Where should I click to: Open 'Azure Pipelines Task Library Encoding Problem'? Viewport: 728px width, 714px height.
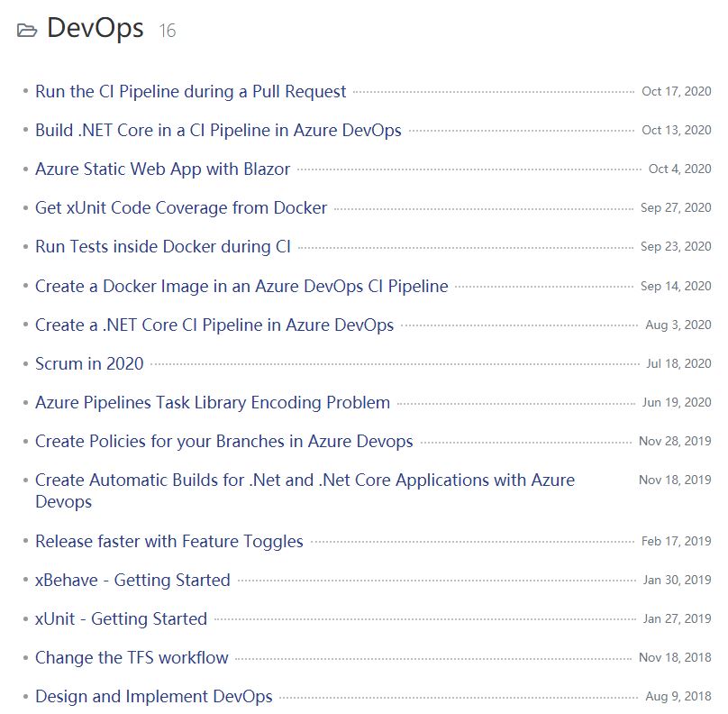click(x=213, y=402)
